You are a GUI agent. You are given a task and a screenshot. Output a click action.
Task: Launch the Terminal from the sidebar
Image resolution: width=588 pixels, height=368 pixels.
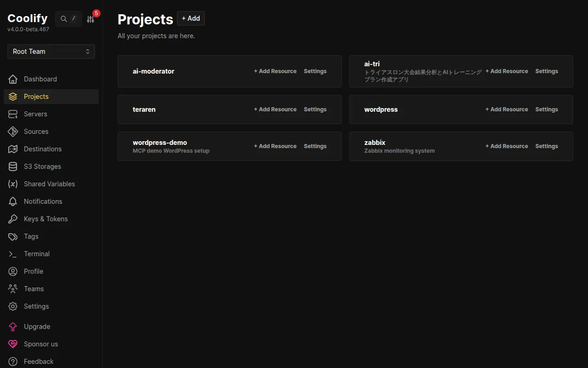36,253
